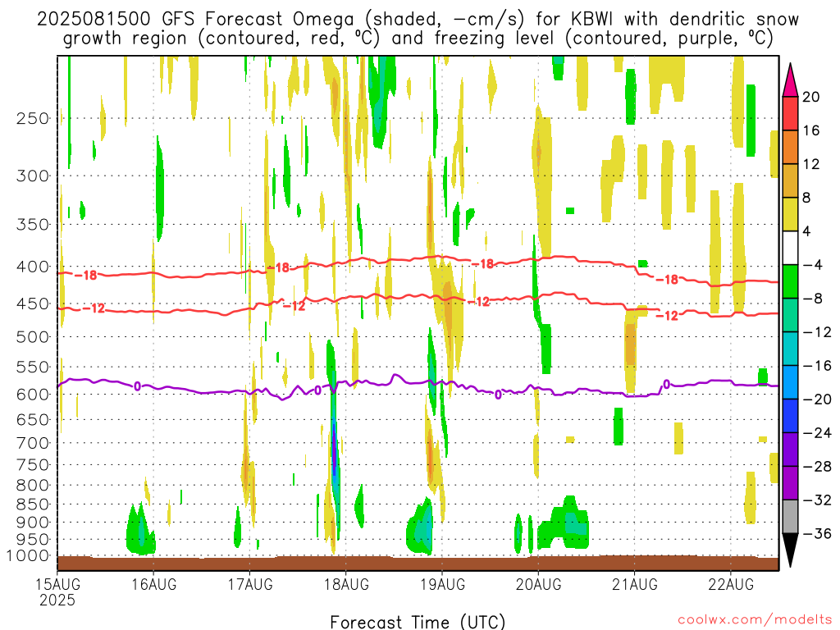Click the 500 pressure level label
Screen dimensions: 840x630
click(x=33, y=337)
